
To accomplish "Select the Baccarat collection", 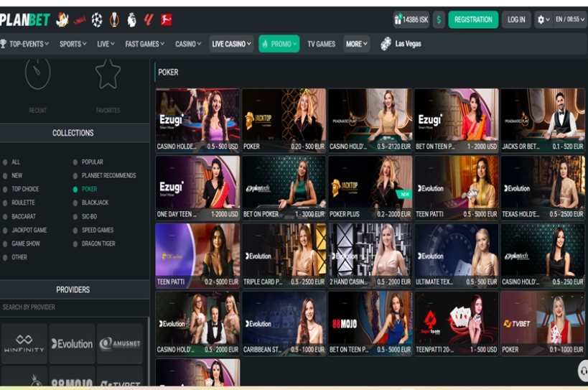I will [x=19, y=216].
